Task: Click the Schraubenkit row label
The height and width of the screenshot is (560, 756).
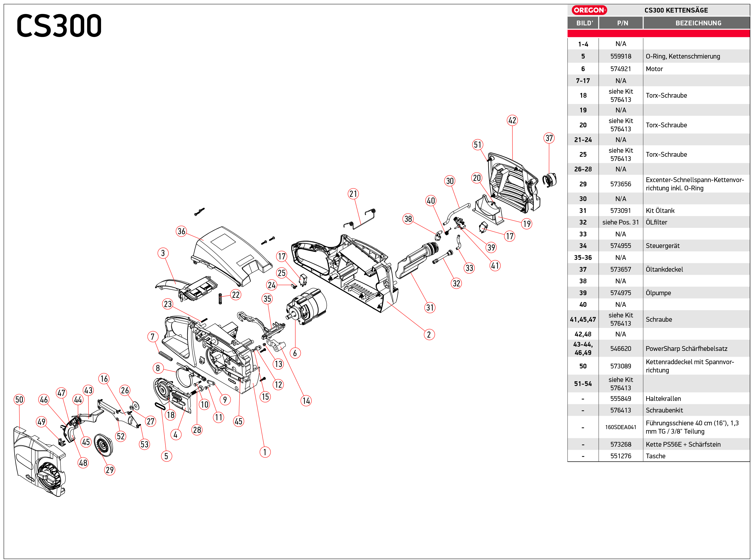Action: tap(664, 410)
